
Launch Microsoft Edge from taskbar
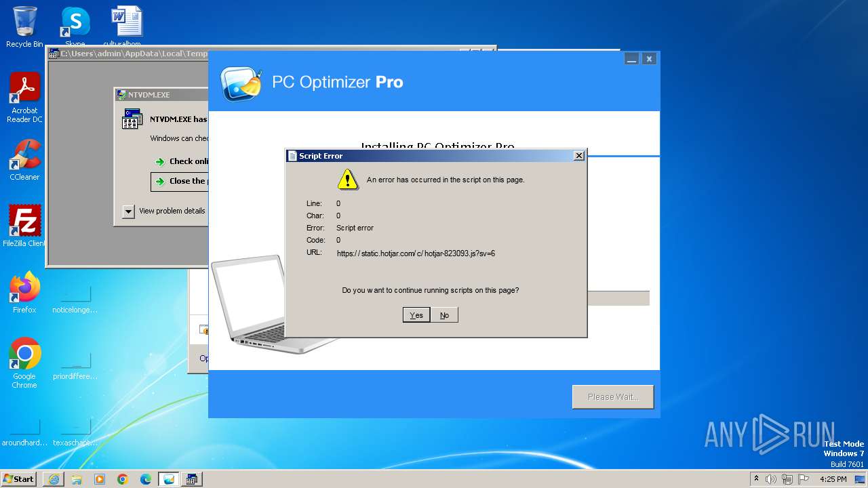tap(146, 479)
